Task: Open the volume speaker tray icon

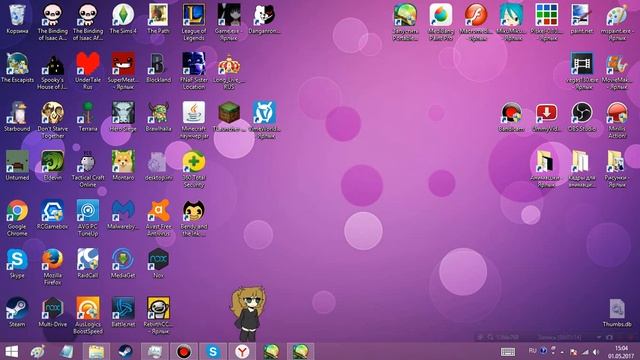Action: coord(596,351)
